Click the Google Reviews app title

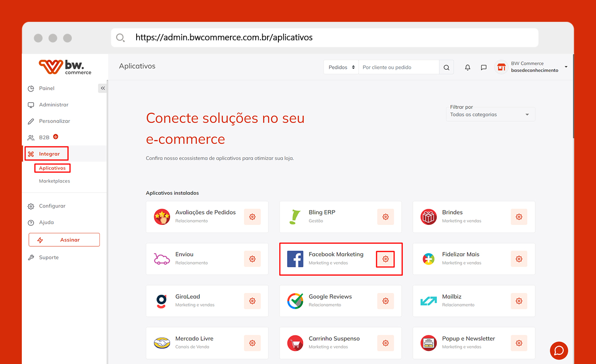[x=330, y=297]
